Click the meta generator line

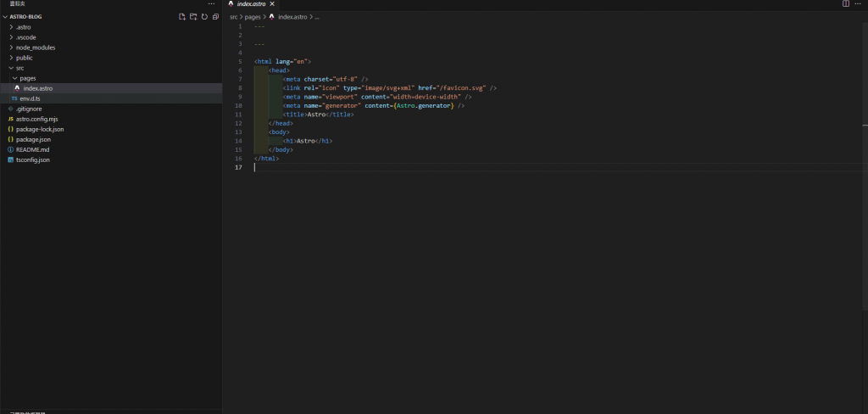click(x=373, y=105)
